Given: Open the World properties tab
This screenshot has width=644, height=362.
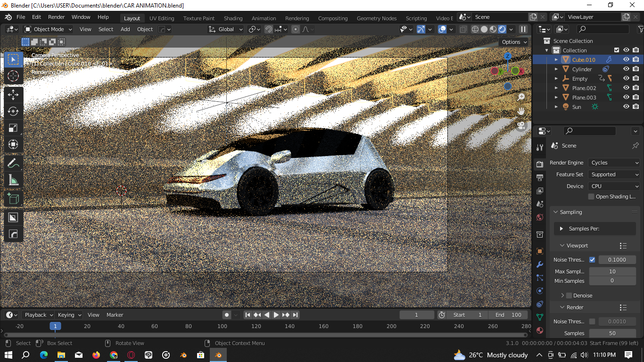Looking at the screenshot, I should tap(540, 217).
